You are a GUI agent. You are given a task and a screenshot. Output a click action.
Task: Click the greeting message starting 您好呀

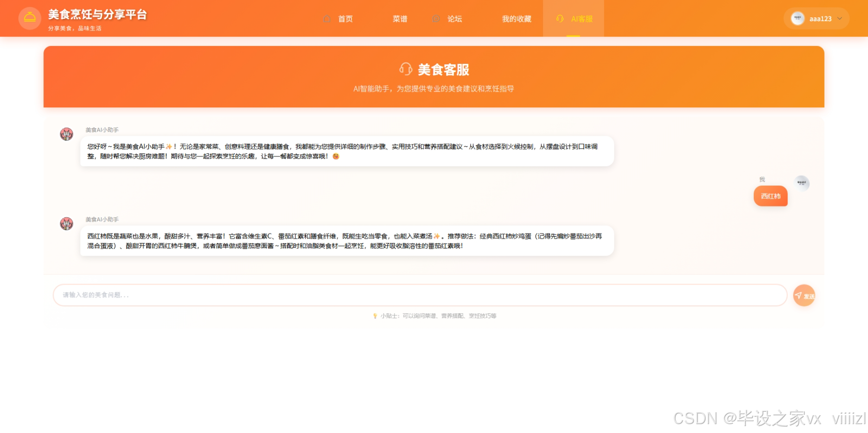click(347, 151)
